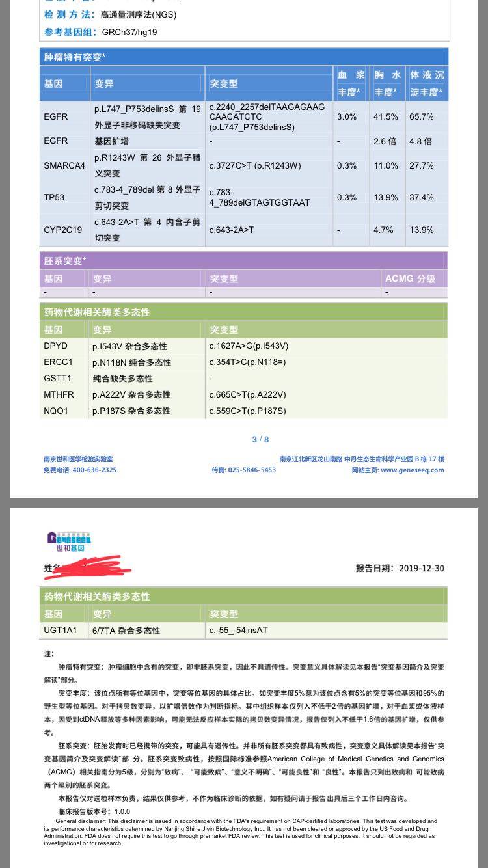Select the 65.7% sediment abundance value
The width and height of the screenshot is (488, 868).
point(421,117)
